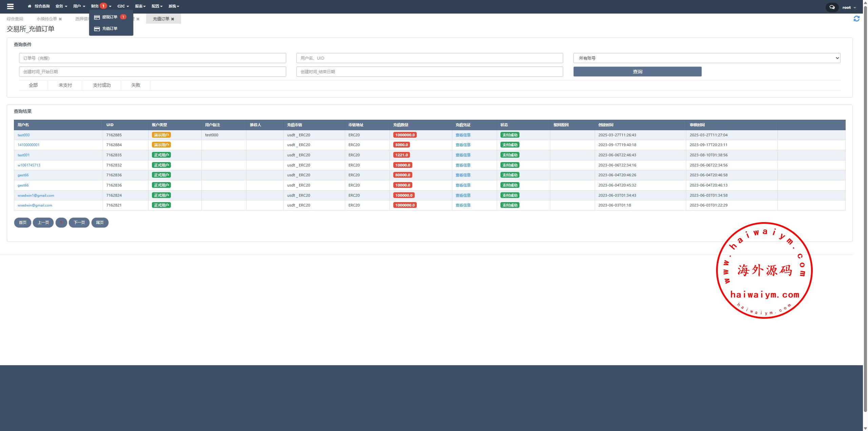Viewport: 868px width, 431px height.
Task: Open the 所有账号 account dropdown
Action: [x=707, y=58]
